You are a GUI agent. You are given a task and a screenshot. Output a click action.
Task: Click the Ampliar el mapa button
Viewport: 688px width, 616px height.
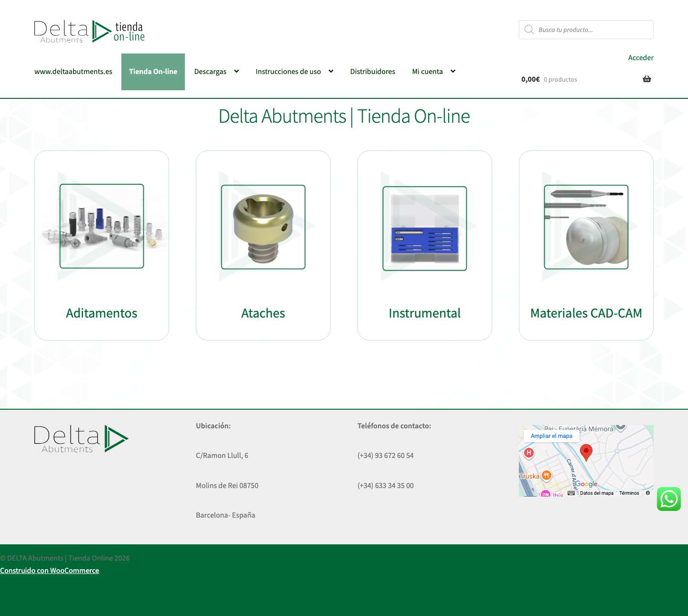(551, 435)
